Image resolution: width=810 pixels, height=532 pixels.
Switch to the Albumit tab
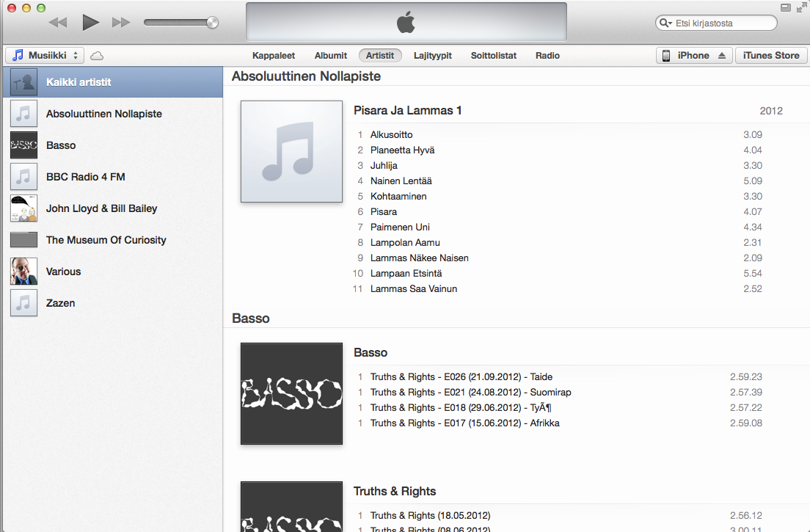(331, 55)
